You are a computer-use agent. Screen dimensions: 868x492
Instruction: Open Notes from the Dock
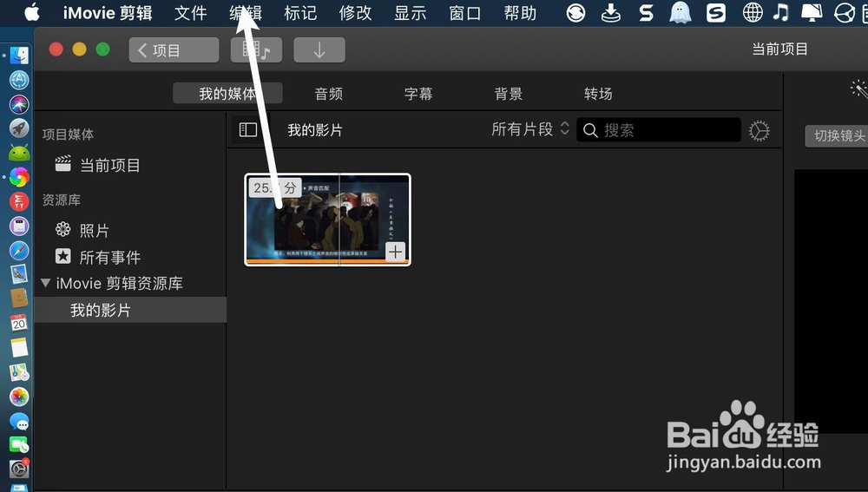coord(19,348)
